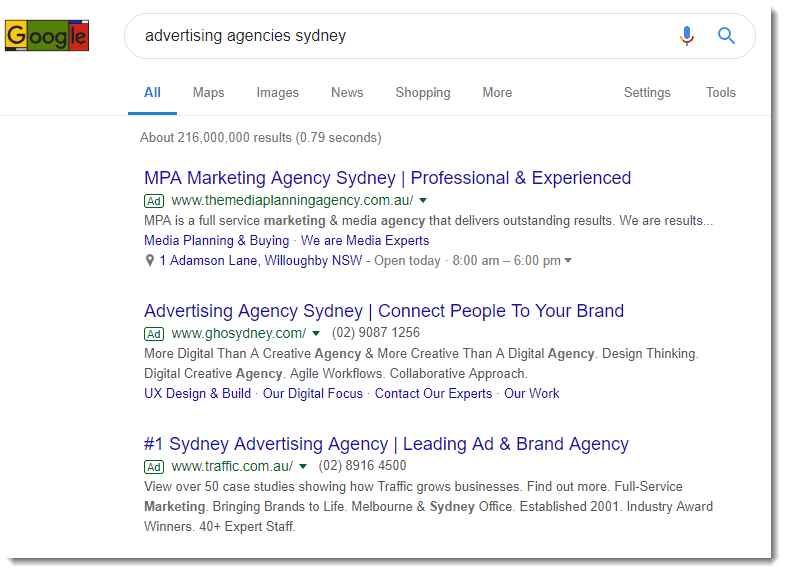Click the Google logo
786x573 pixels.
click(x=47, y=36)
